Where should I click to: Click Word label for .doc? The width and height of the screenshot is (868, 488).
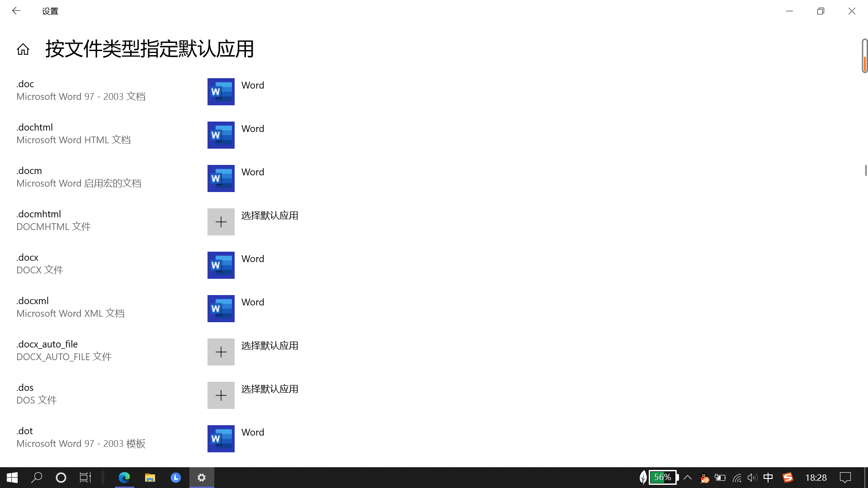pos(253,85)
